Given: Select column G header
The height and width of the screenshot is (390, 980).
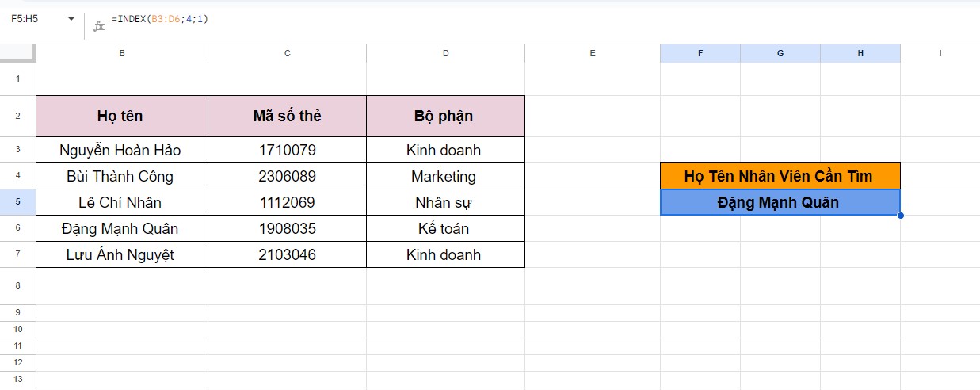Looking at the screenshot, I should (x=780, y=53).
